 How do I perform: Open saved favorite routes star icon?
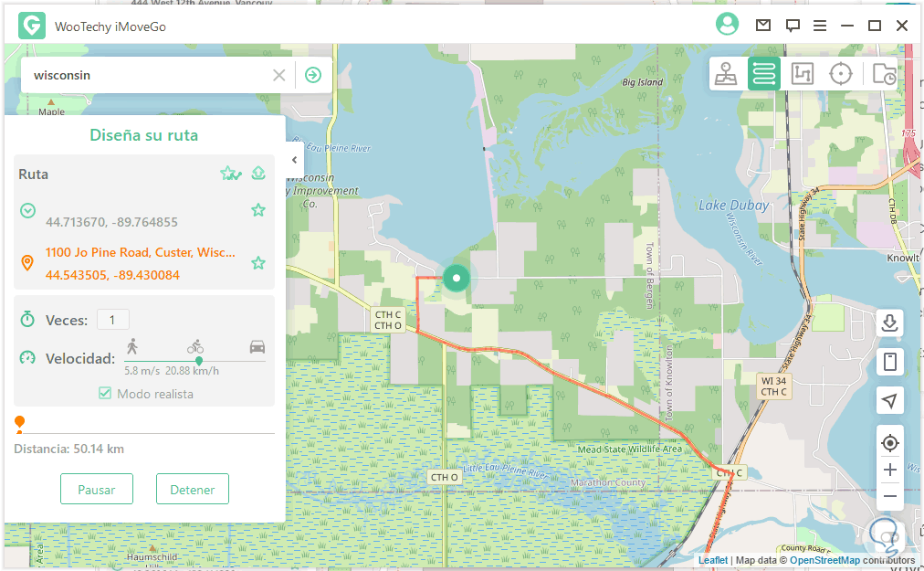click(230, 174)
